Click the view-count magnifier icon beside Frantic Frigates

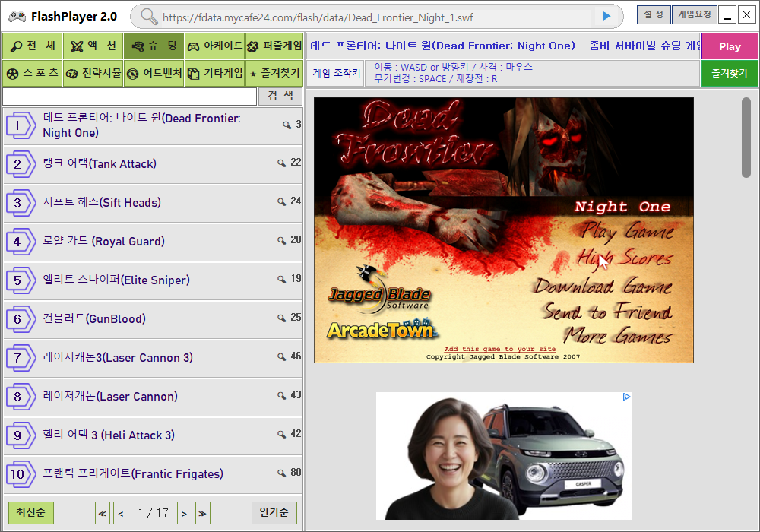tap(281, 473)
